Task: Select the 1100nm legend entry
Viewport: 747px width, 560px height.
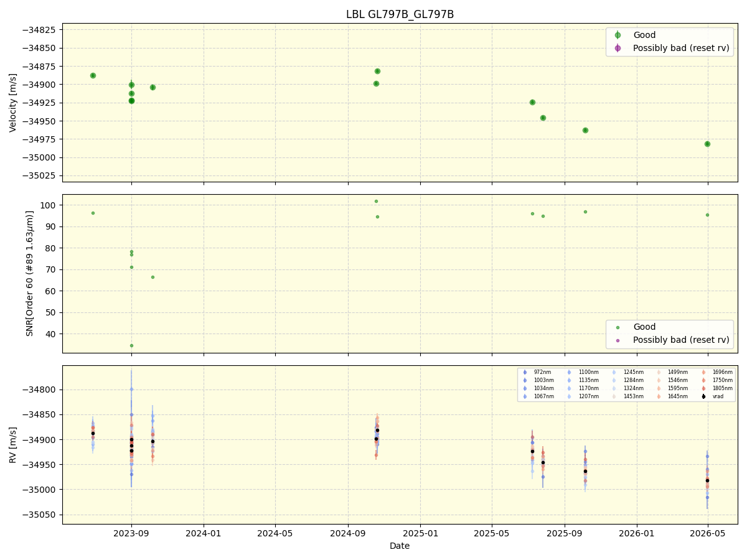Action: (583, 372)
